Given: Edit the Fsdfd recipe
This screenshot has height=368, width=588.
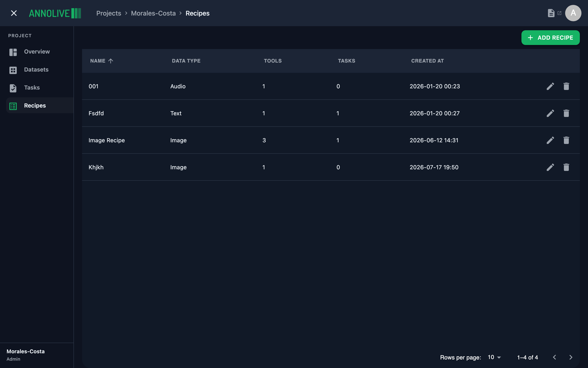Looking at the screenshot, I should [550, 113].
